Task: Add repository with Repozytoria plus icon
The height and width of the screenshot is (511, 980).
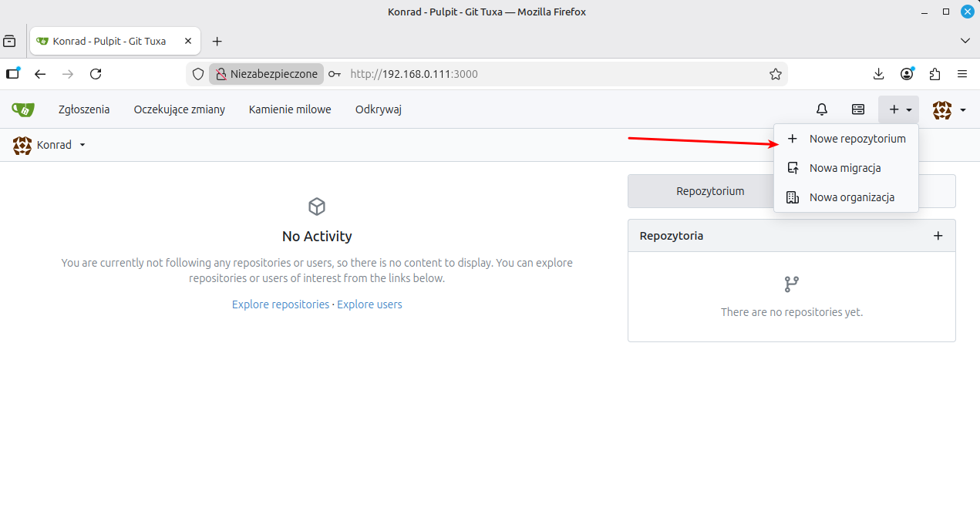Action: (x=938, y=236)
